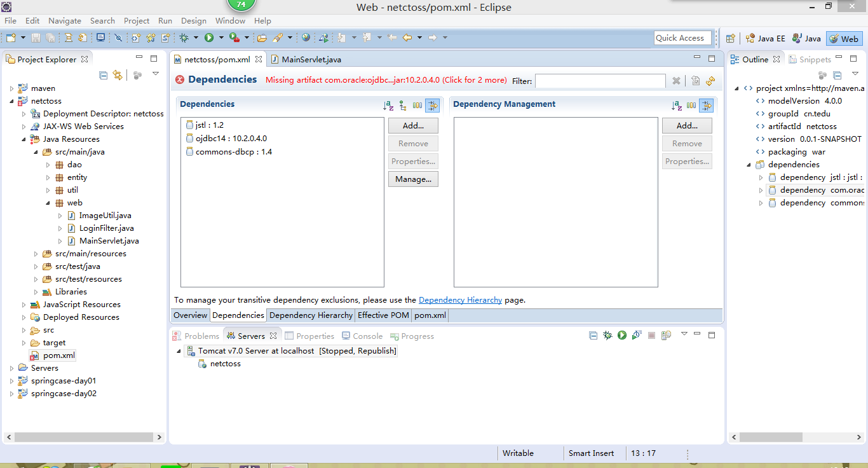Click the yellow refresh icon beside Filter
The image size is (868, 468).
(x=710, y=81)
